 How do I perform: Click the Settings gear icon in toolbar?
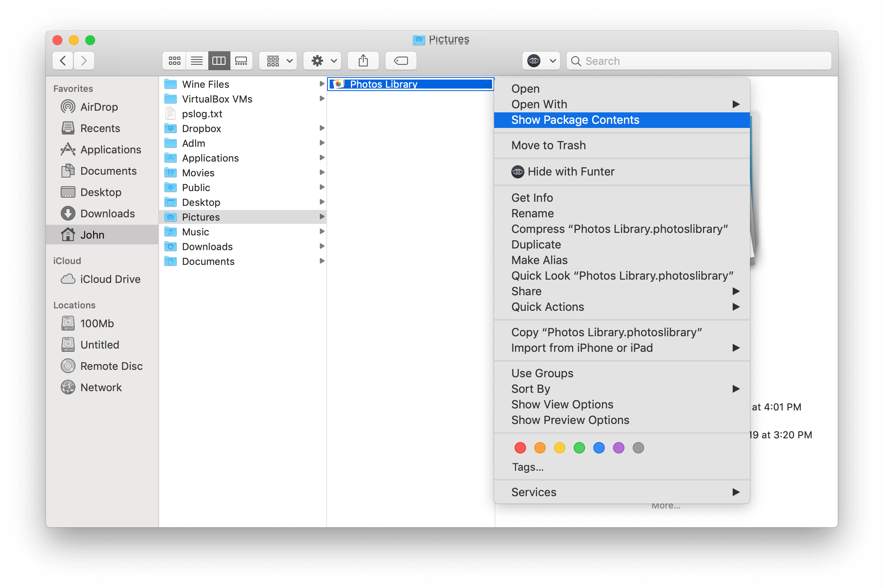[x=318, y=59]
